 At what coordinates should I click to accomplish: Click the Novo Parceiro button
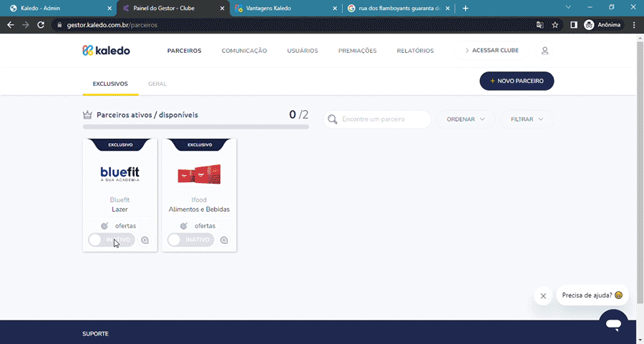(x=517, y=81)
